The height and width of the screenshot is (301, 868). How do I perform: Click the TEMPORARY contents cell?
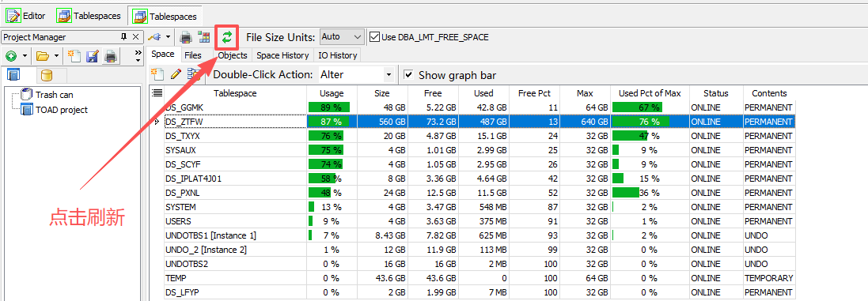point(769,278)
